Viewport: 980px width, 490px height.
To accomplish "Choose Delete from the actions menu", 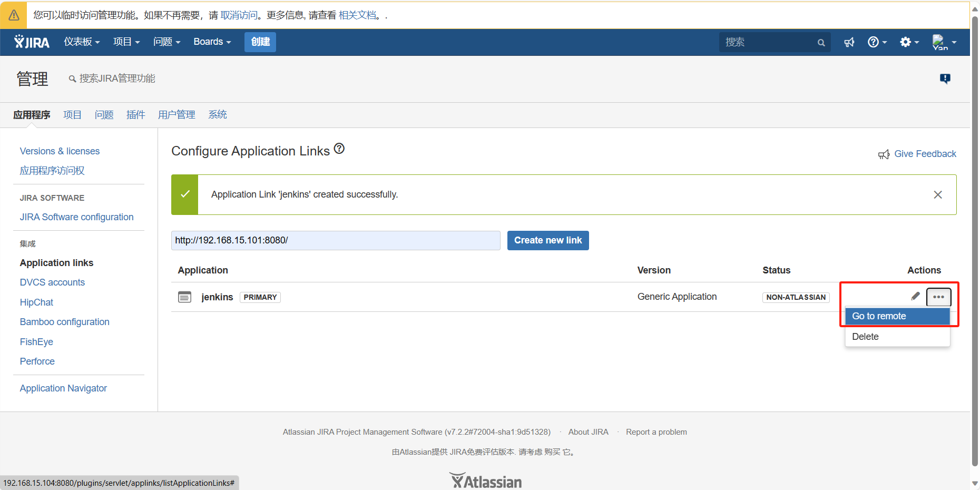I will (897, 337).
